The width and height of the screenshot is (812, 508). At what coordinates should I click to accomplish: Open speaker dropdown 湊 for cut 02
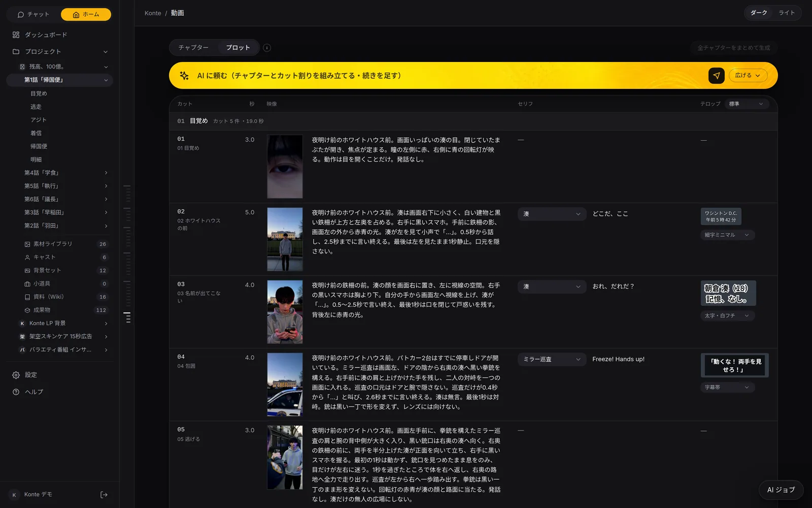click(552, 214)
